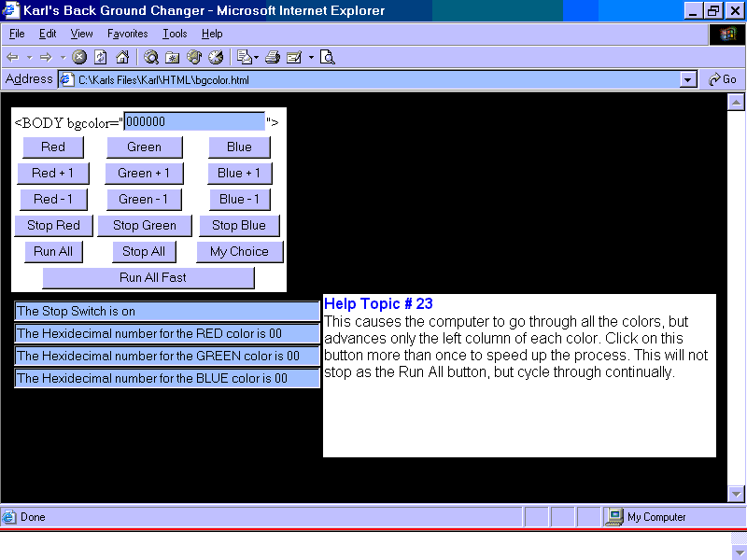Open the History icon
747x560 pixels.
(x=216, y=57)
